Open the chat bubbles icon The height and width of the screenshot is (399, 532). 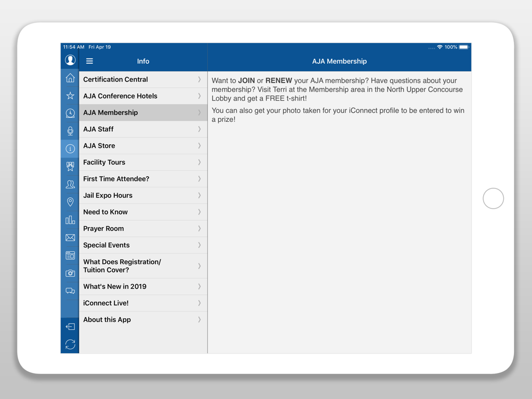(x=70, y=291)
